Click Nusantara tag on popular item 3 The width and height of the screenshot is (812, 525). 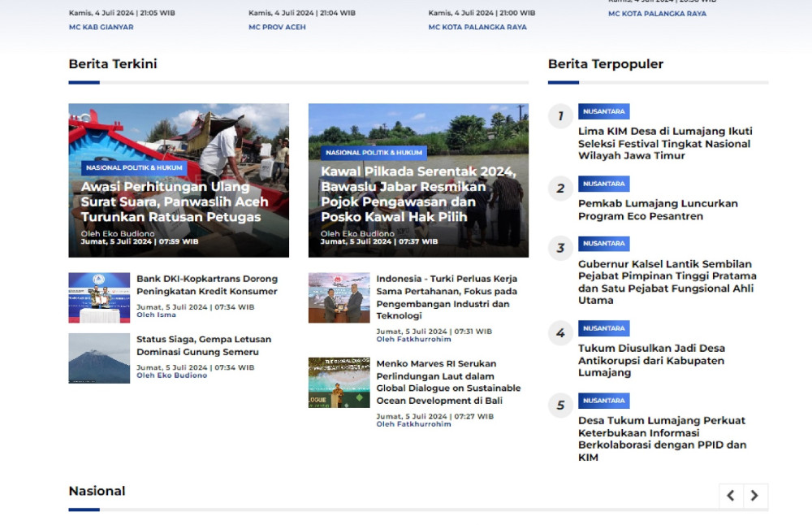(x=603, y=244)
